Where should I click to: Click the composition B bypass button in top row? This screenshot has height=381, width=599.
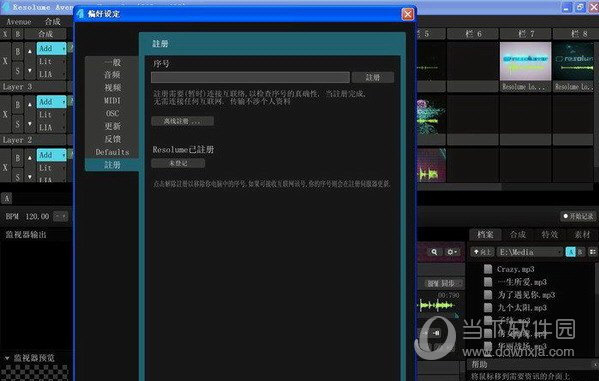click(x=18, y=34)
